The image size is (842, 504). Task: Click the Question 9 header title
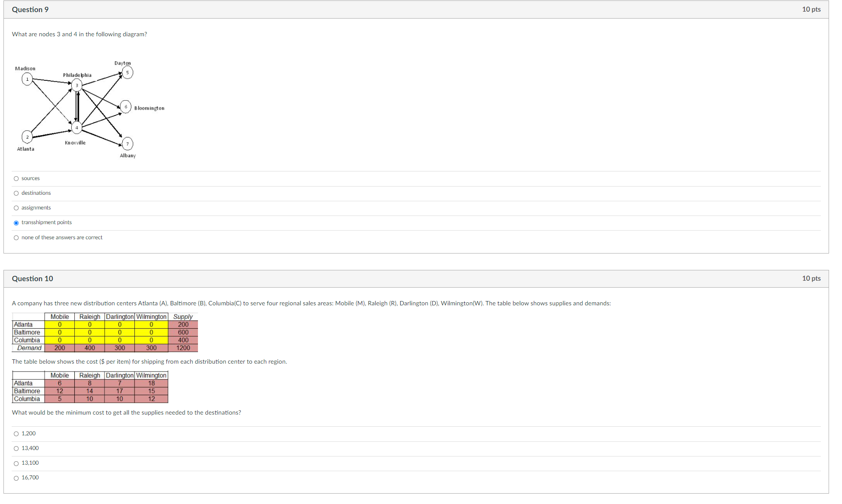[30, 10]
